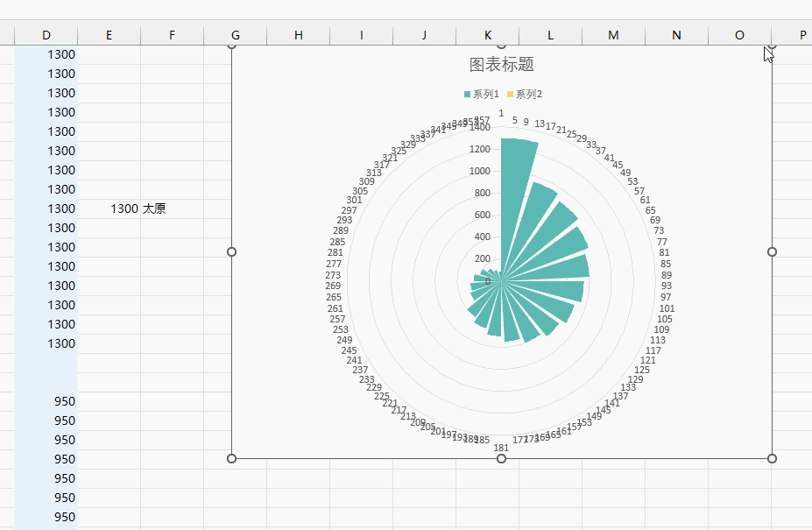Click the chart's bottom-middle resize handle
This screenshot has height=530, width=812.
click(x=501, y=458)
